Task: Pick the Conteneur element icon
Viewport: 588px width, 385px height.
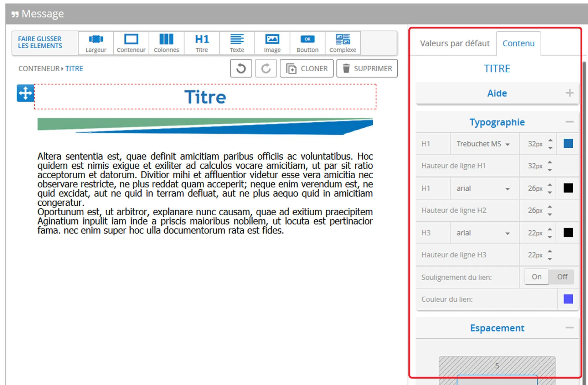Action: pos(131,43)
